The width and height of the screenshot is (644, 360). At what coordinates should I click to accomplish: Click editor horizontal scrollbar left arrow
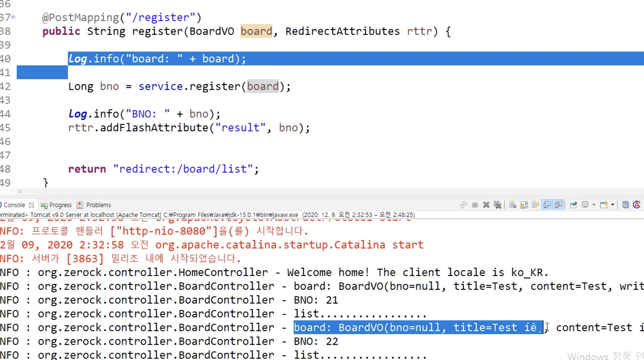[20, 192]
